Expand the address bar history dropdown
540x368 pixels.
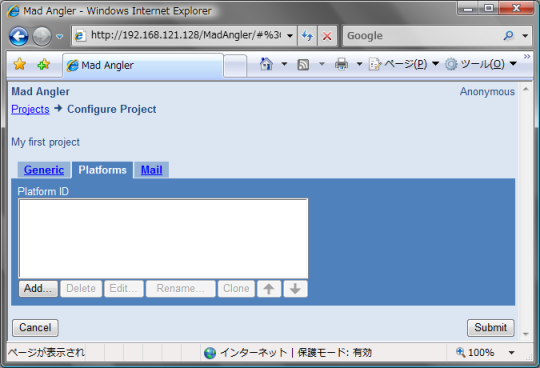click(x=290, y=35)
